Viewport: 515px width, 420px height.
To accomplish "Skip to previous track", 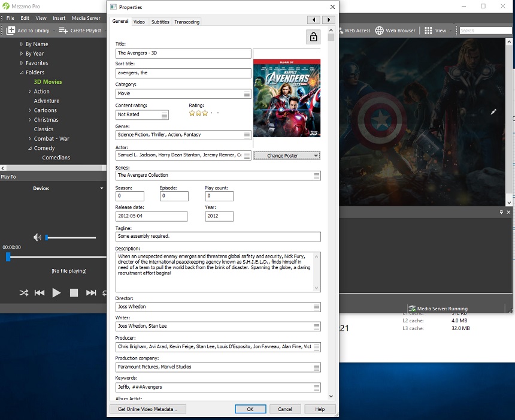I will click(40, 292).
